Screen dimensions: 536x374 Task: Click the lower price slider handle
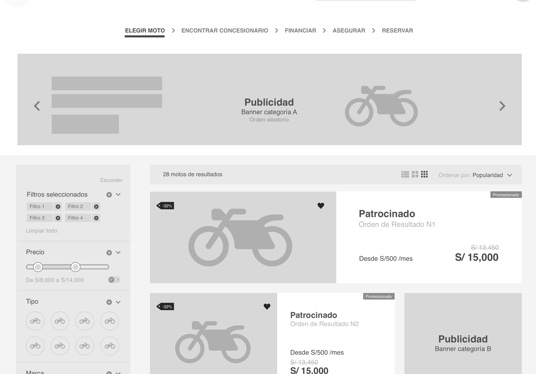pos(38,267)
